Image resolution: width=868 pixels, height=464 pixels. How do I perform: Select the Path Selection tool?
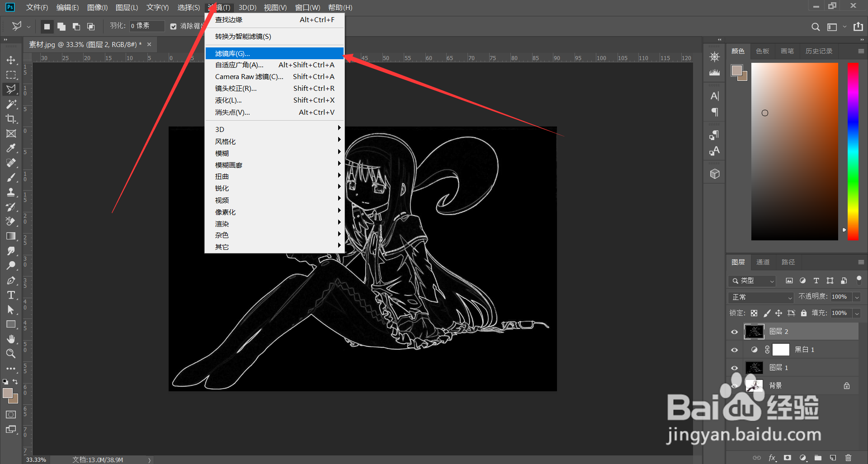pyautogui.click(x=11, y=309)
